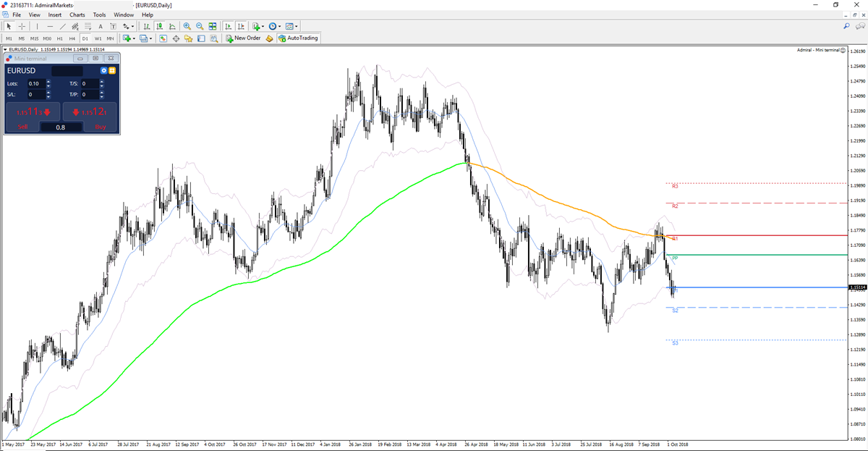Switch timeframe to W1 weekly
This screenshot has width=868, height=451.
pos(97,38)
